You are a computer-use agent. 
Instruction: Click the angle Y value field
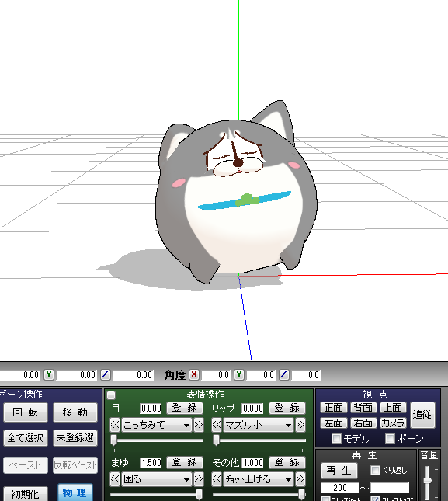point(261,375)
